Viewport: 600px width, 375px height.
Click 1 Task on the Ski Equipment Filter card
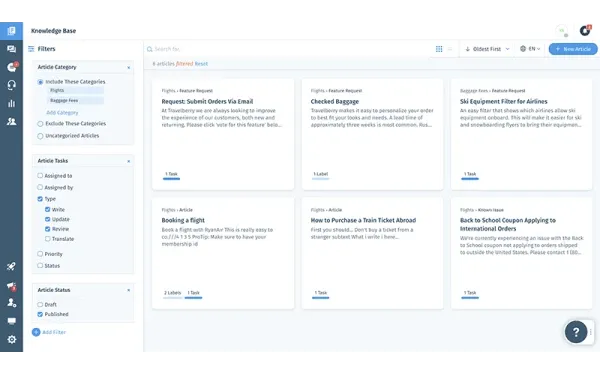(x=470, y=174)
